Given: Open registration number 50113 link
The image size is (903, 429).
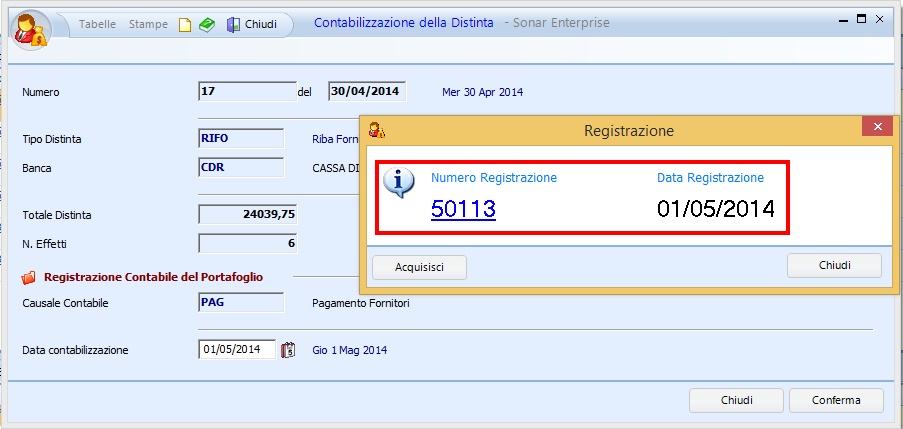Looking at the screenshot, I should coord(463,208).
